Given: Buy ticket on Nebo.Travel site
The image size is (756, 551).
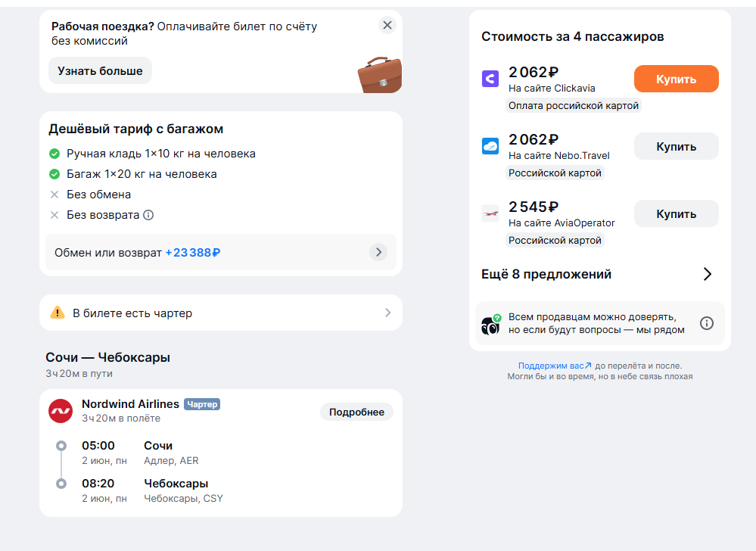Looking at the screenshot, I should [676, 146].
